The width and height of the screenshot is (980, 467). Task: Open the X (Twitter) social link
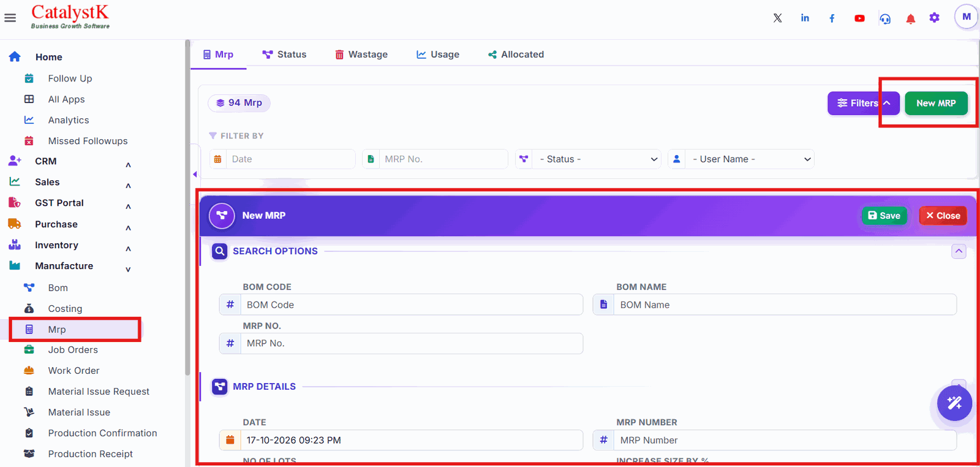(777, 18)
